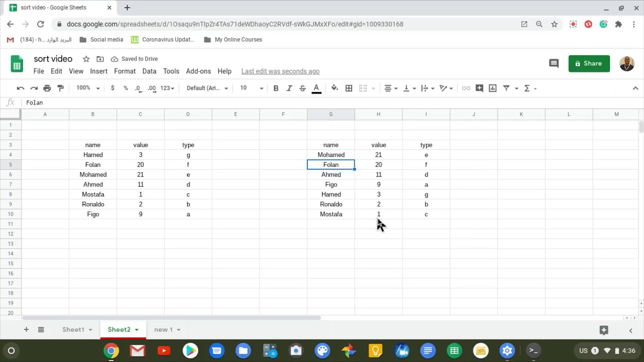This screenshot has width=644, height=362.
Task: Open the text wrapping dropdown
Action: click(428, 88)
